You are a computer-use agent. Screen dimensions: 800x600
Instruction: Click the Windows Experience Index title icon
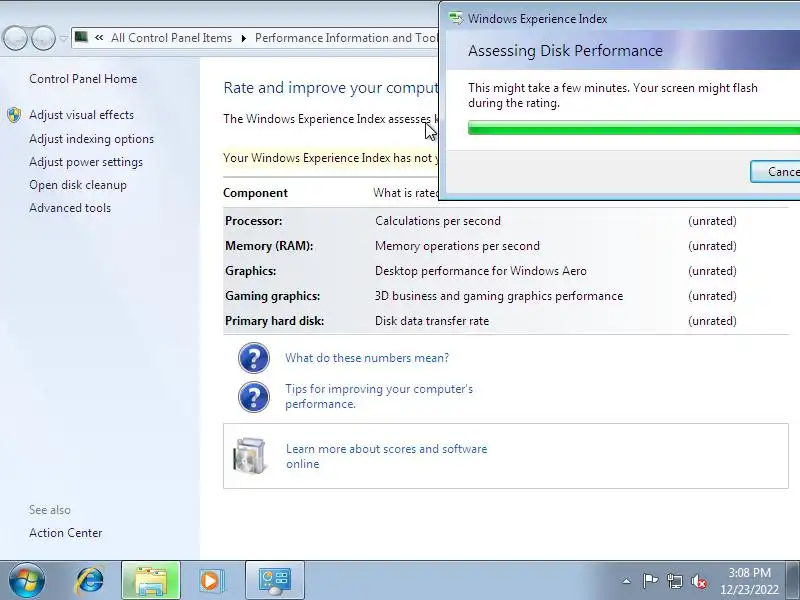(456, 18)
